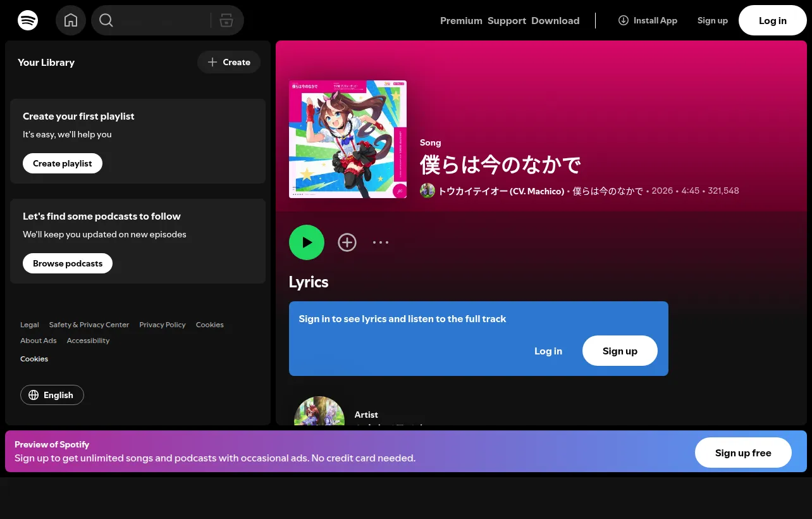The image size is (812, 519).
Task: Click the small artist avatar beside トウカイテイオー
Action: pyautogui.click(x=428, y=191)
